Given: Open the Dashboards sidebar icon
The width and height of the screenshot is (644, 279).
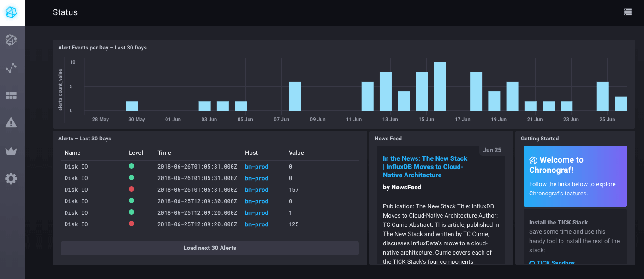Looking at the screenshot, I should (x=11, y=96).
